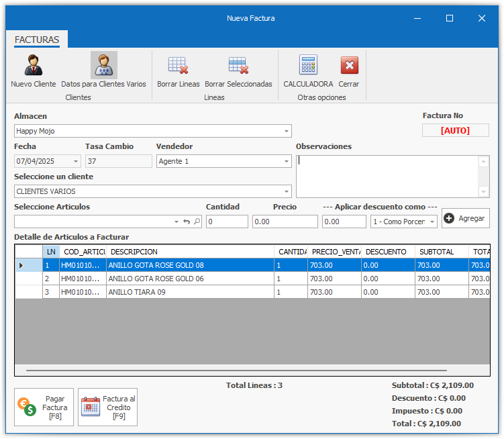Click Subtotal : C$ 2,109.00 label

point(433,385)
